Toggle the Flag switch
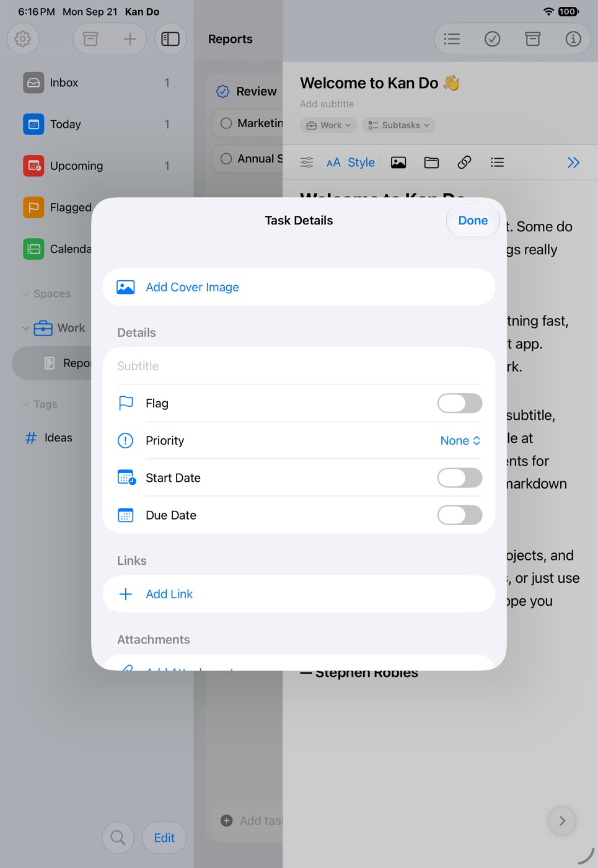This screenshot has height=868, width=598. point(460,403)
